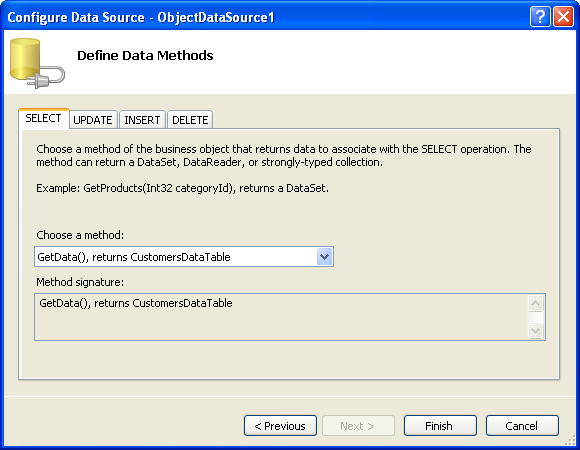Click the dialog title bar text
Image resolution: width=580 pixels, height=450 pixels.
pos(141,17)
